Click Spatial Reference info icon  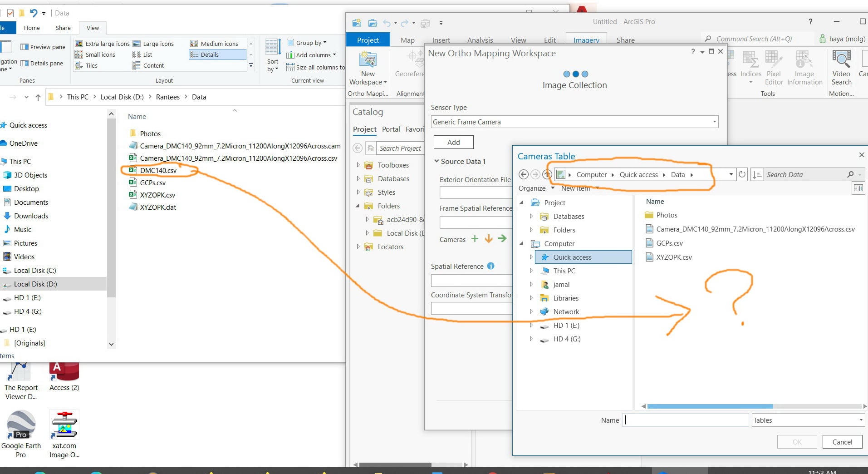point(490,266)
